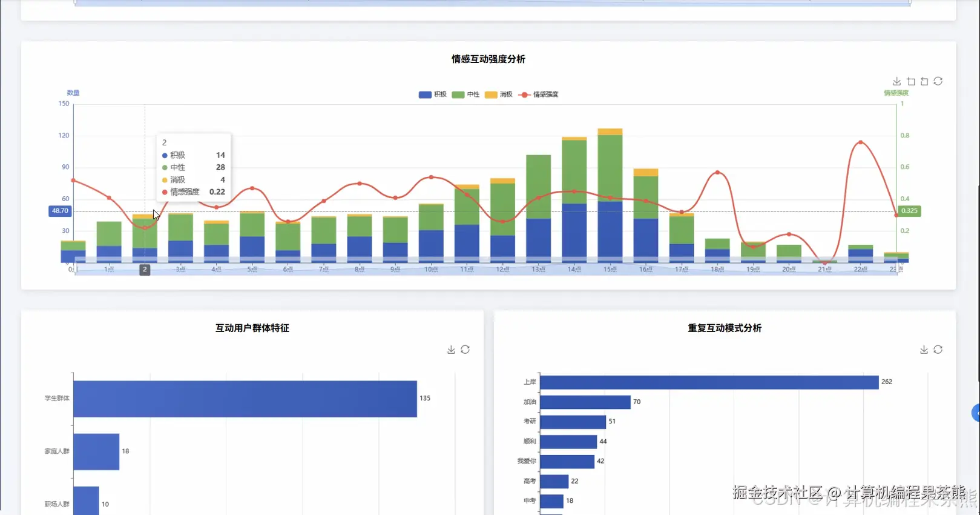Toggle 中性 series in chart legend
This screenshot has height=515, width=980.
tap(465, 95)
